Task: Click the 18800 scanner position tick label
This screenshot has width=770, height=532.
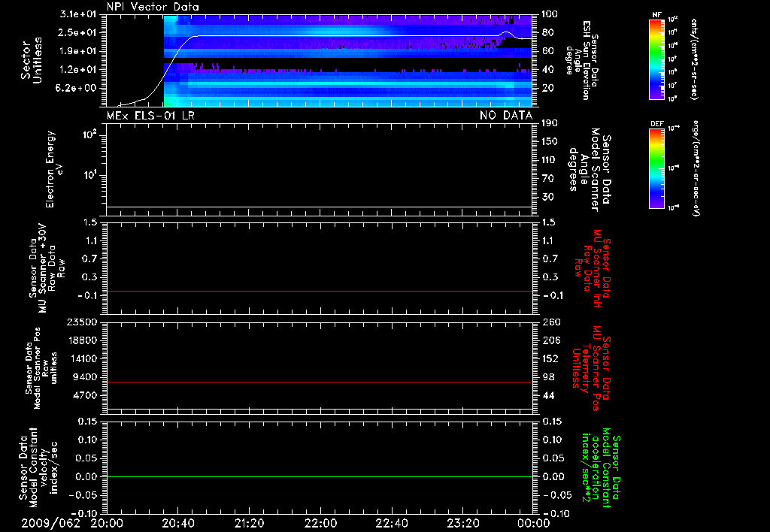Action: coord(82,340)
